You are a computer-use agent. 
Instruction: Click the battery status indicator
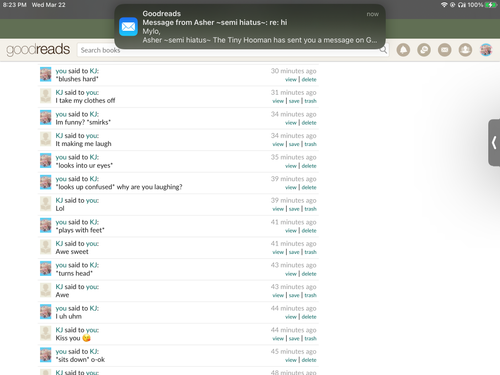490,5
